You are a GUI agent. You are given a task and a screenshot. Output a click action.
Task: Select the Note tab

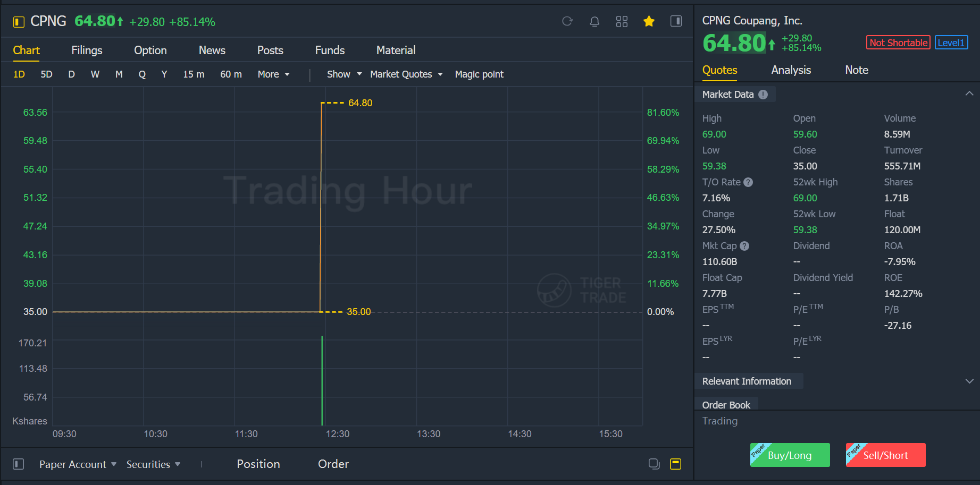(856, 70)
